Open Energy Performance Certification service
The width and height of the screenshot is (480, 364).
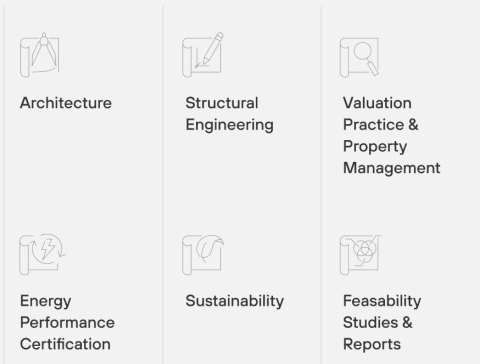[67, 322]
